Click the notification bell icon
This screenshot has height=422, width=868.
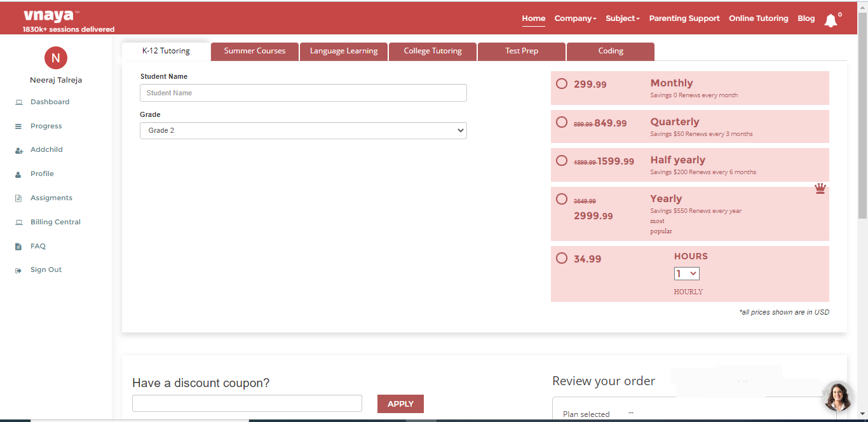[831, 20]
